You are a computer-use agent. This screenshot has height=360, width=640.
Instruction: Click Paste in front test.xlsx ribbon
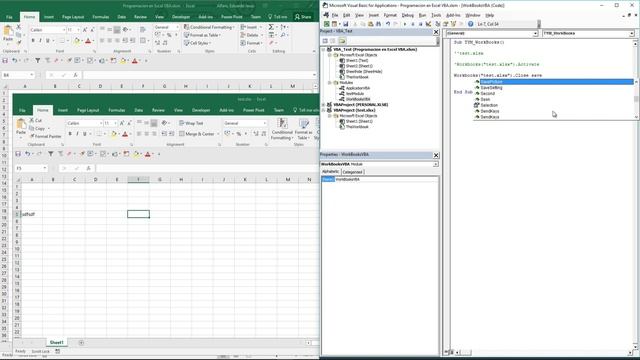click(21, 127)
